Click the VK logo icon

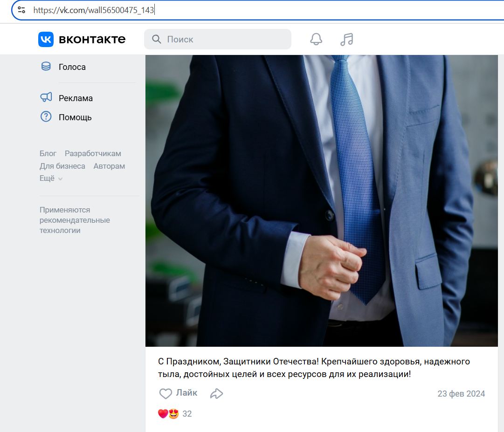tap(46, 40)
